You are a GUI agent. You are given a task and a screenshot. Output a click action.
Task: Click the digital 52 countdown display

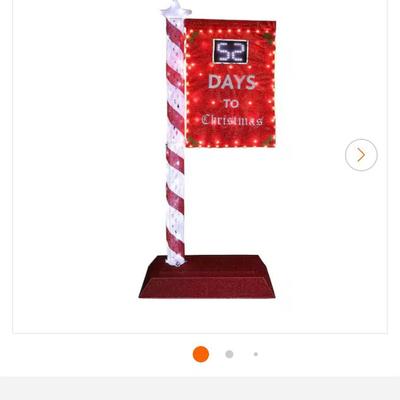231,51
